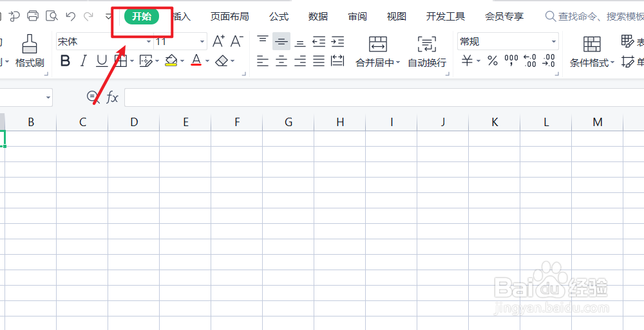Toggle underline formatting
Image resolution: width=644 pixels, height=330 pixels.
point(102,61)
